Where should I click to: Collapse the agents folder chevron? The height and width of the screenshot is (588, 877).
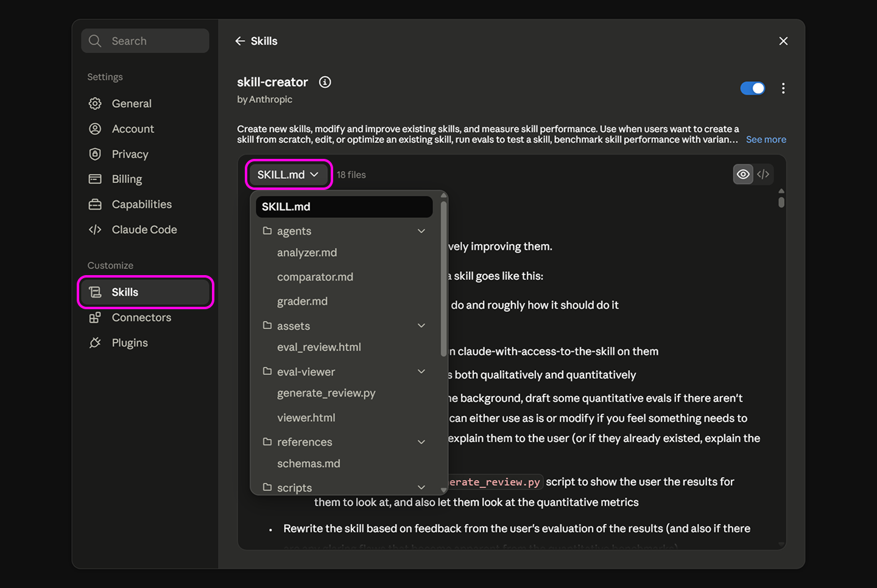click(x=421, y=231)
